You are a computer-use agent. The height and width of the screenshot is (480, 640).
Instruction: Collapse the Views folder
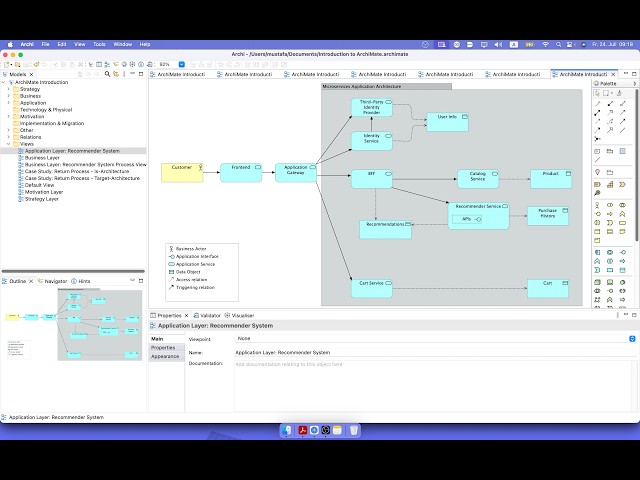9,144
